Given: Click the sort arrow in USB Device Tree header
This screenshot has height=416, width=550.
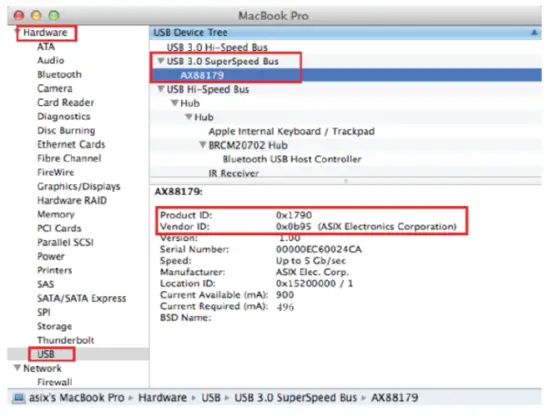Looking at the screenshot, I should (x=534, y=32).
